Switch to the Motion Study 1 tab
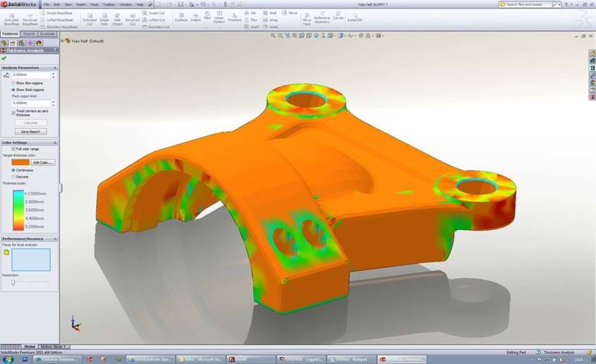596x364 pixels. coord(53,346)
